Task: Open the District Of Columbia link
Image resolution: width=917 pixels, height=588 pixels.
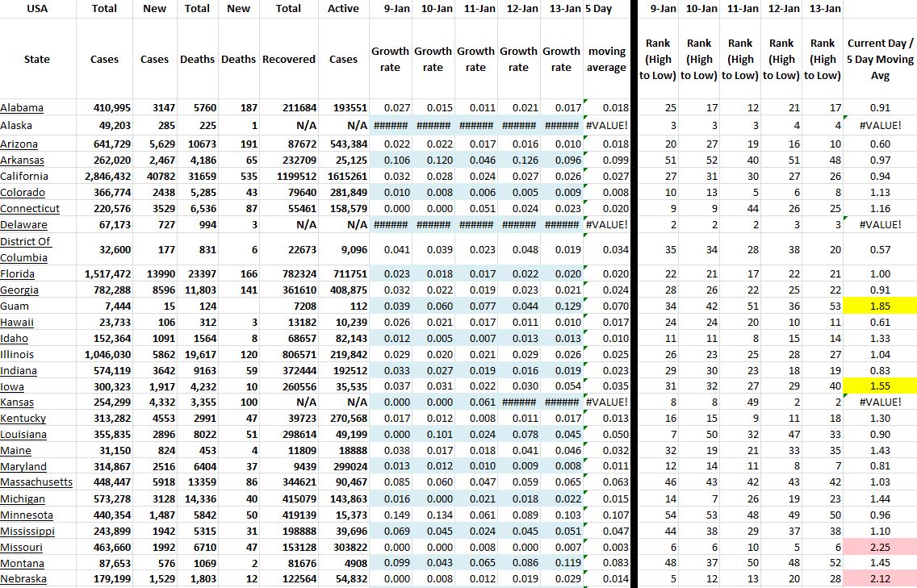Action: (25, 249)
